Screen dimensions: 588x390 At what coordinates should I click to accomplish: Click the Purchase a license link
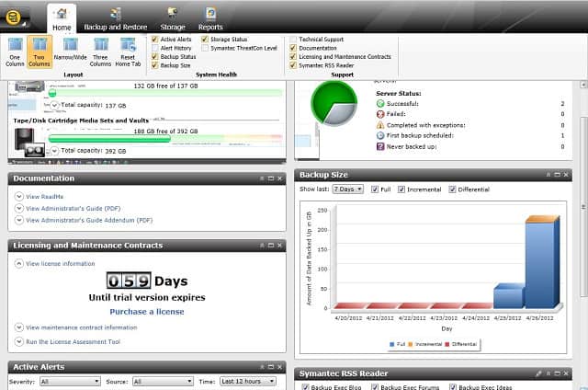[147, 312]
